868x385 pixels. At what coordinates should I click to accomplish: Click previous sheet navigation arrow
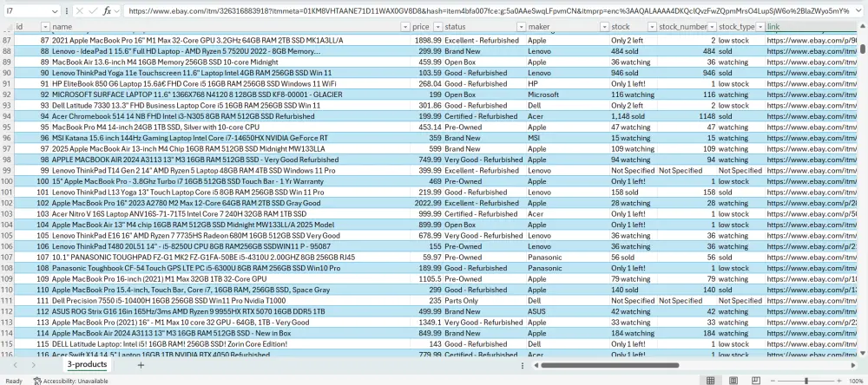(15, 365)
